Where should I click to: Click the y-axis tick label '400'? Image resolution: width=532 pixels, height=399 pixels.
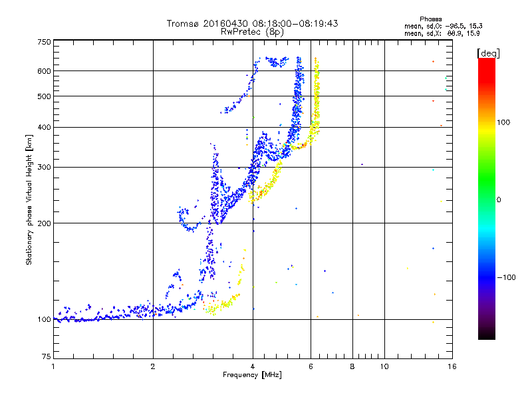pyautogui.click(x=44, y=127)
